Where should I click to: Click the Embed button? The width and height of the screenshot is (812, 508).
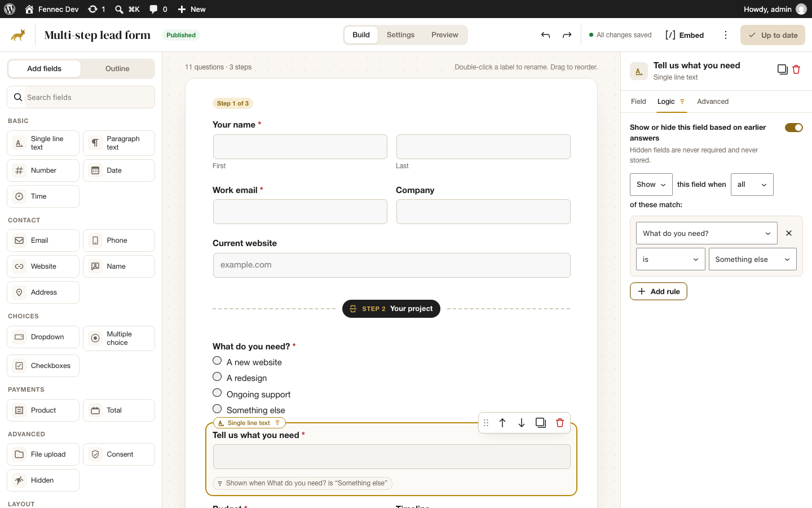click(x=685, y=35)
